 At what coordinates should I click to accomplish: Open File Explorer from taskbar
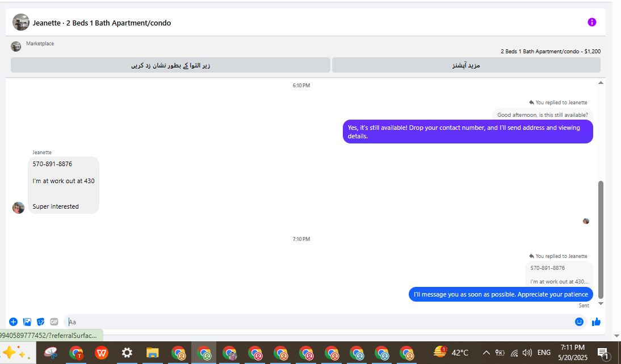coord(152,353)
